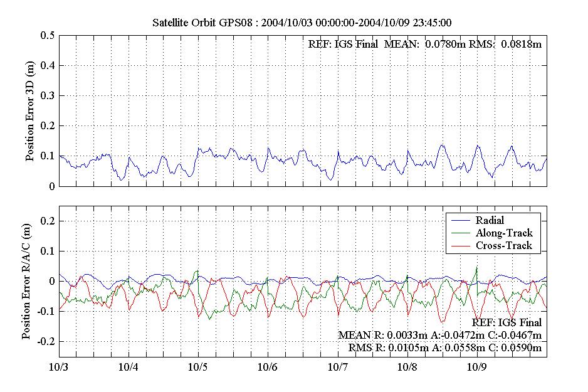Viewport: 588px width, 392px height.
Task: Select the upper plot MEAN 0.0780m RMS annotation
Action: pos(425,44)
